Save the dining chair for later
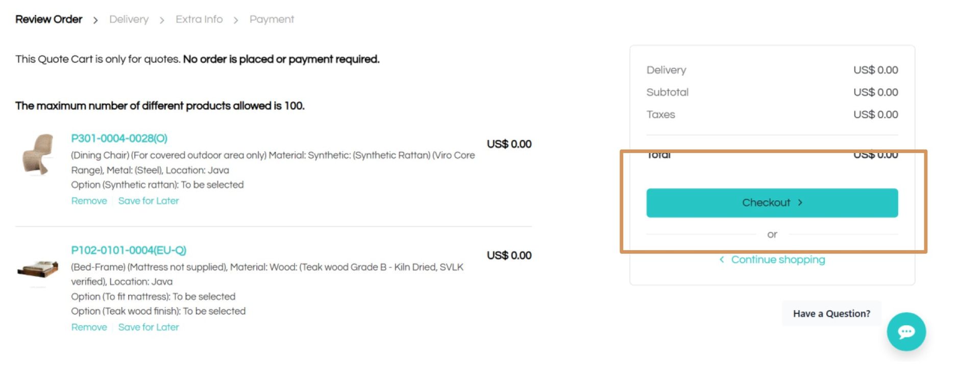This screenshot has height=374, width=980. point(149,201)
